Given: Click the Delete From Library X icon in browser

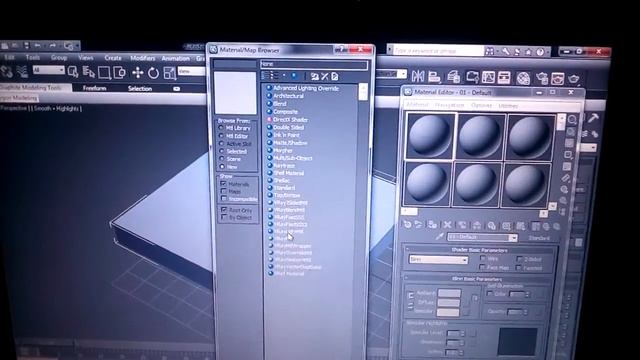Looking at the screenshot, I should pyautogui.click(x=324, y=76).
